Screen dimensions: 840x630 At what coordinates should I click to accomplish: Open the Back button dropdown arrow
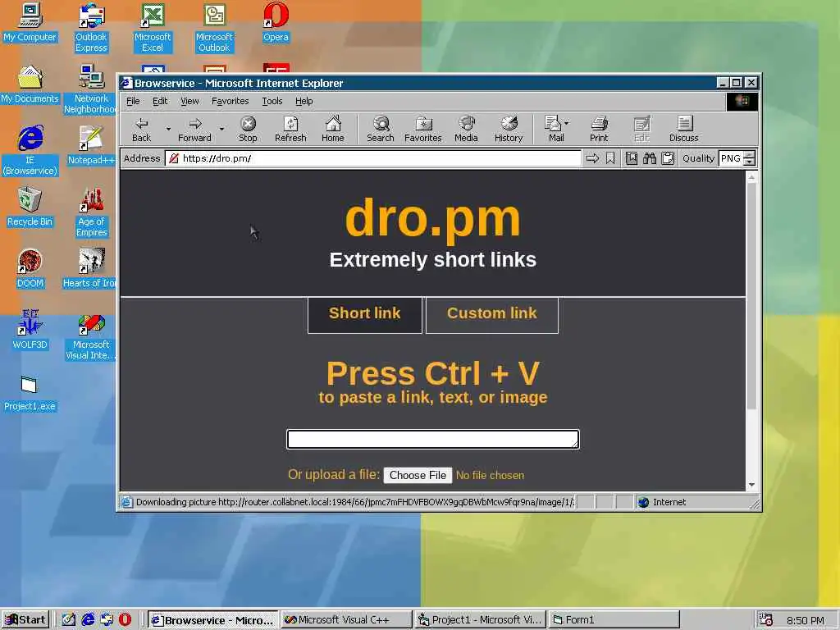tap(168, 129)
